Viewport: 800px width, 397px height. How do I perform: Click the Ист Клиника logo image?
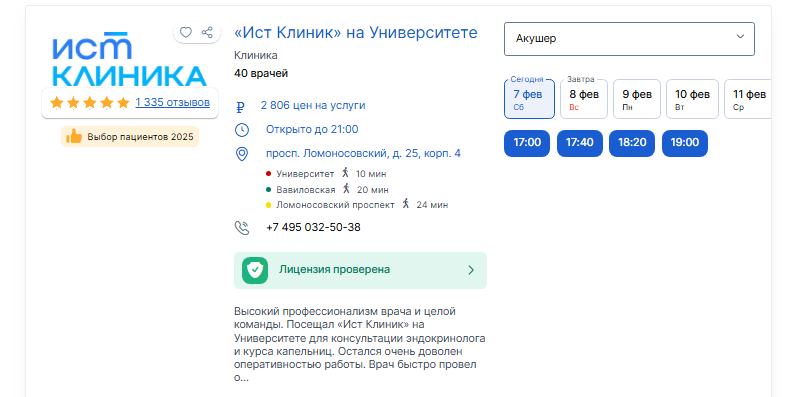[130, 59]
